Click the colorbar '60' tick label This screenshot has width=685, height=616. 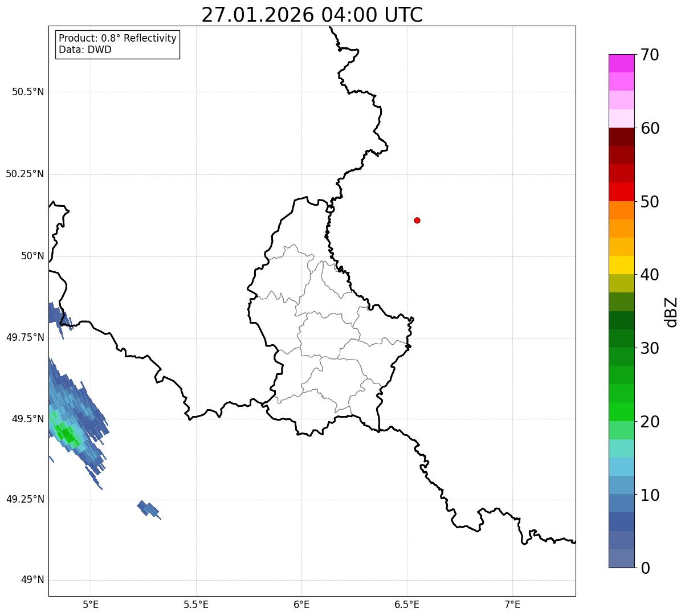tap(650, 128)
